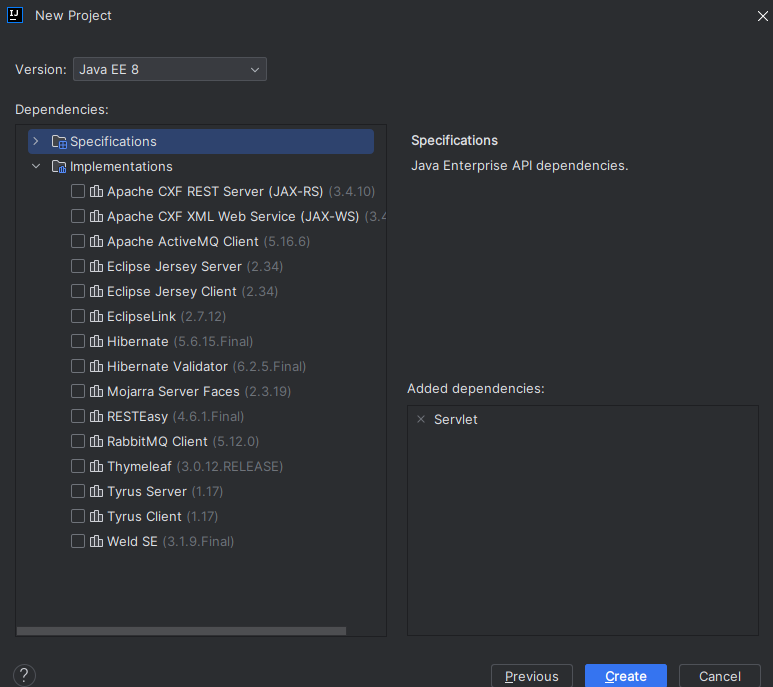Click library icon beside RESTEasy

click(97, 416)
